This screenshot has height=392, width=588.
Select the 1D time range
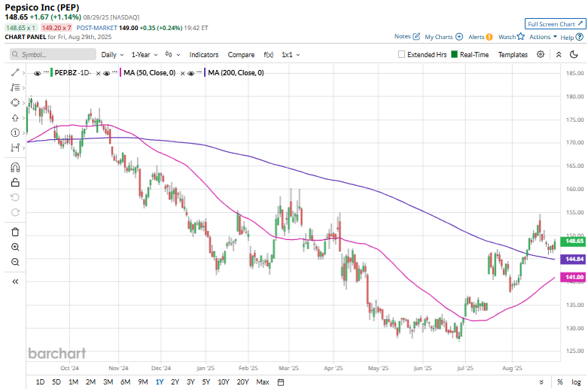(40, 382)
